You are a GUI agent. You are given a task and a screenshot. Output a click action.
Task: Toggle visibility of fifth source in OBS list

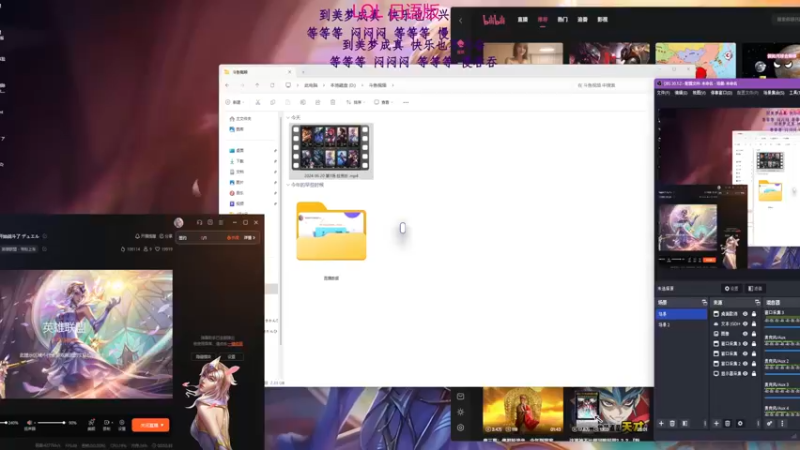tap(745, 354)
